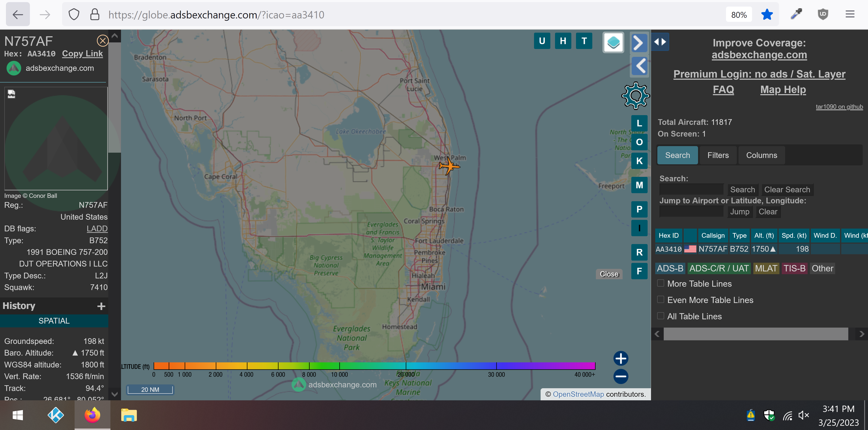Open the map layers selector
The height and width of the screenshot is (430, 868).
(613, 42)
